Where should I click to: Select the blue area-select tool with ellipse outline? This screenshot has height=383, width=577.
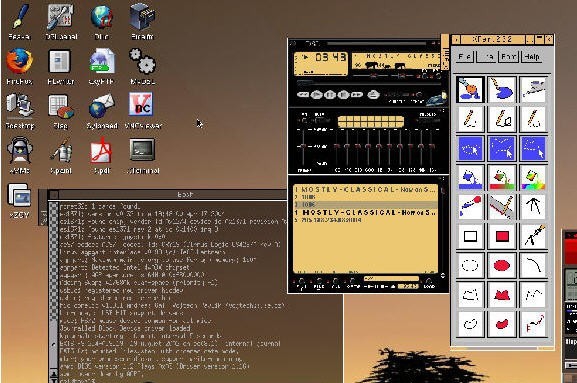470,148
